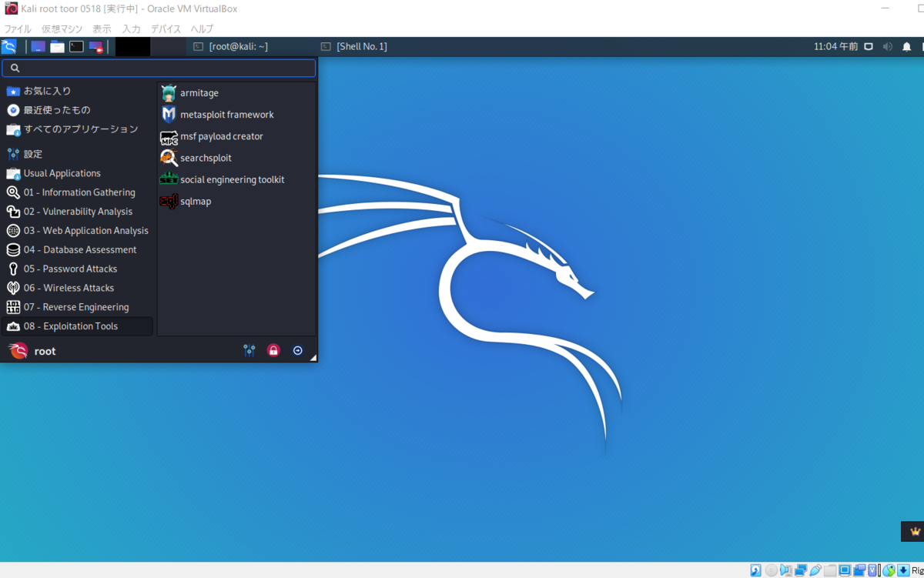924x578 pixels.
Task: Open the settings manager icon in the menu footer
Action: 249,351
